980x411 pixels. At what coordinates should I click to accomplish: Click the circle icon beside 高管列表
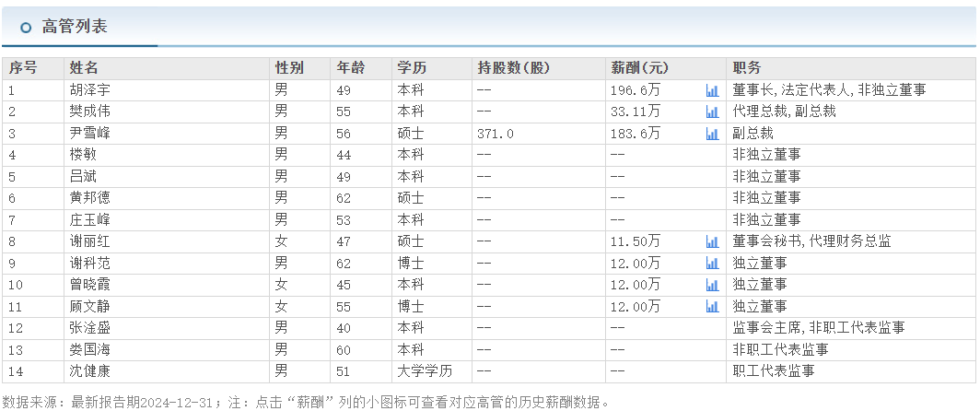click(x=26, y=28)
